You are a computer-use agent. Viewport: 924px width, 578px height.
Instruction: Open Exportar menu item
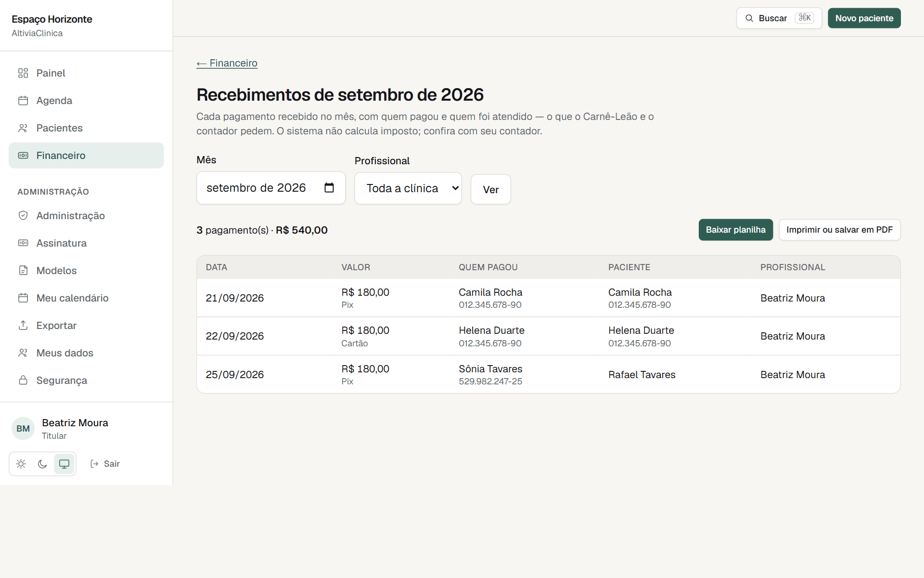click(x=86, y=326)
